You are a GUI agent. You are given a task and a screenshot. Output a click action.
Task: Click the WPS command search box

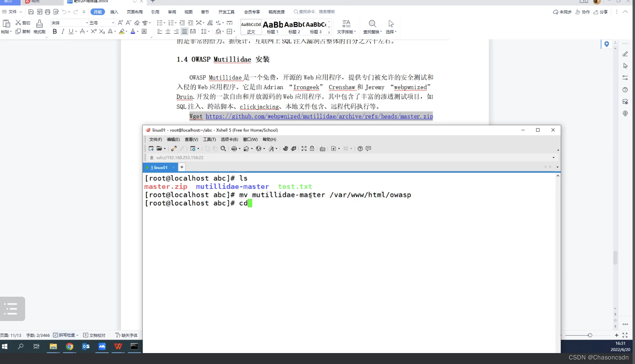point(314,12)
